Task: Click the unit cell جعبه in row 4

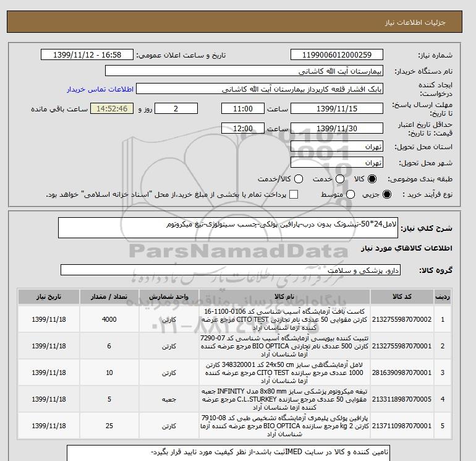Action: [x=169, y=399]
